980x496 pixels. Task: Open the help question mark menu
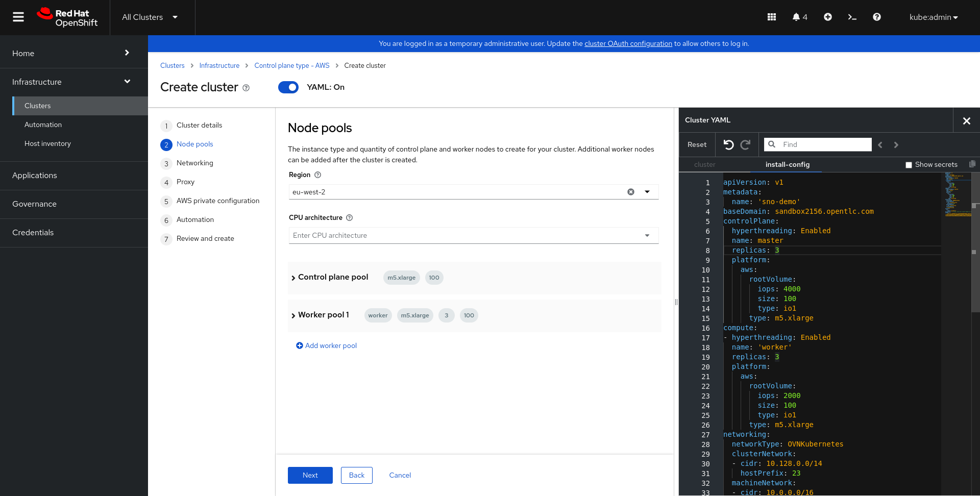(877, 17)
